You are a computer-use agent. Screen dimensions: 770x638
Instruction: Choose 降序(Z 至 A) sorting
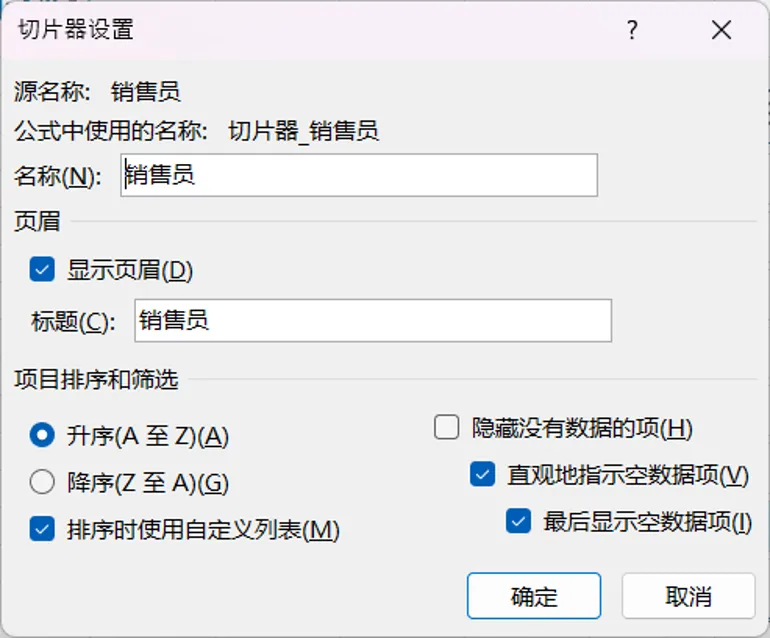[42, 482]
